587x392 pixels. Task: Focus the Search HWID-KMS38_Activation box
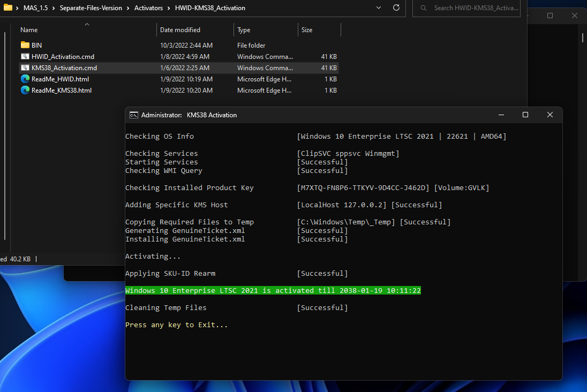point(466,8)
